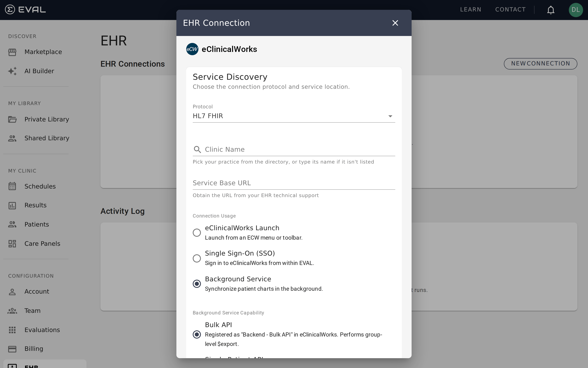
Task: Click the Marketplace storefront icon
Action: point(12,52)
